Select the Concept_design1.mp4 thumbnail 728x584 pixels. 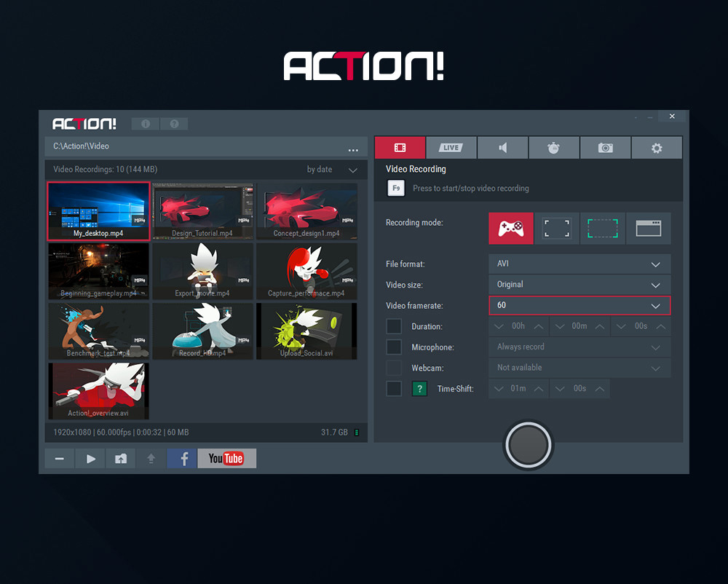coord(307,211)
